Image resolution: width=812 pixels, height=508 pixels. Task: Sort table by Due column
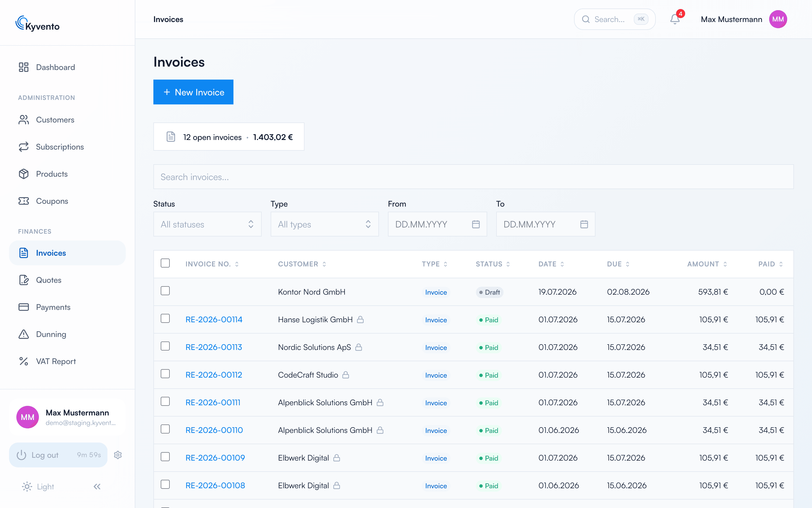pyautogui.click(x=618, y=264)
